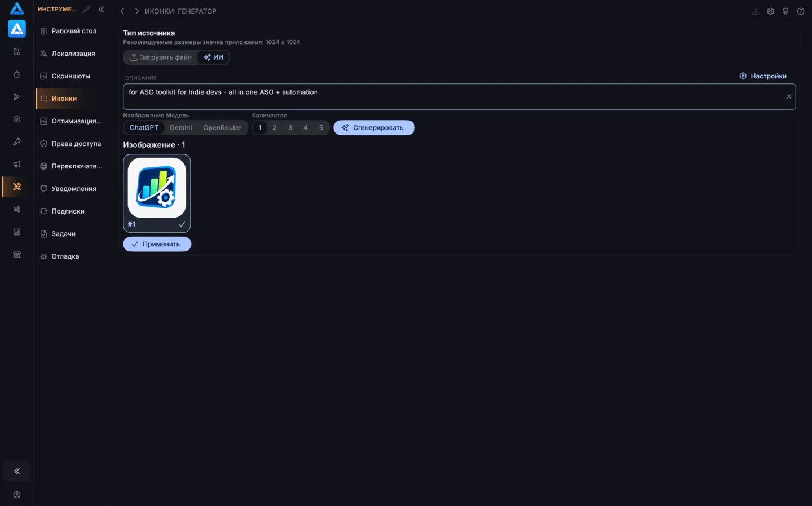The width and height of the screenshot is (812, 506).
Task: Expand the rail using bottom double chevron
Action: click(17, 471)
